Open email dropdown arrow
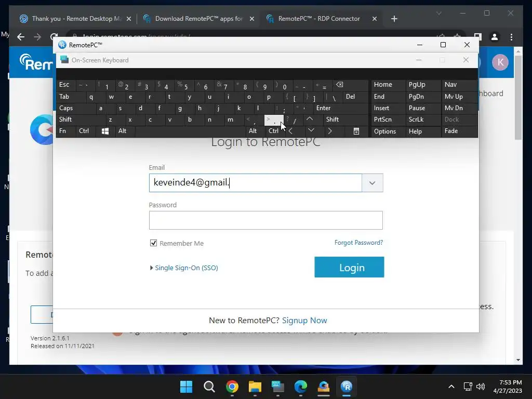The width and height of the screenshot is (532, 399). click(x=372, y=183)
